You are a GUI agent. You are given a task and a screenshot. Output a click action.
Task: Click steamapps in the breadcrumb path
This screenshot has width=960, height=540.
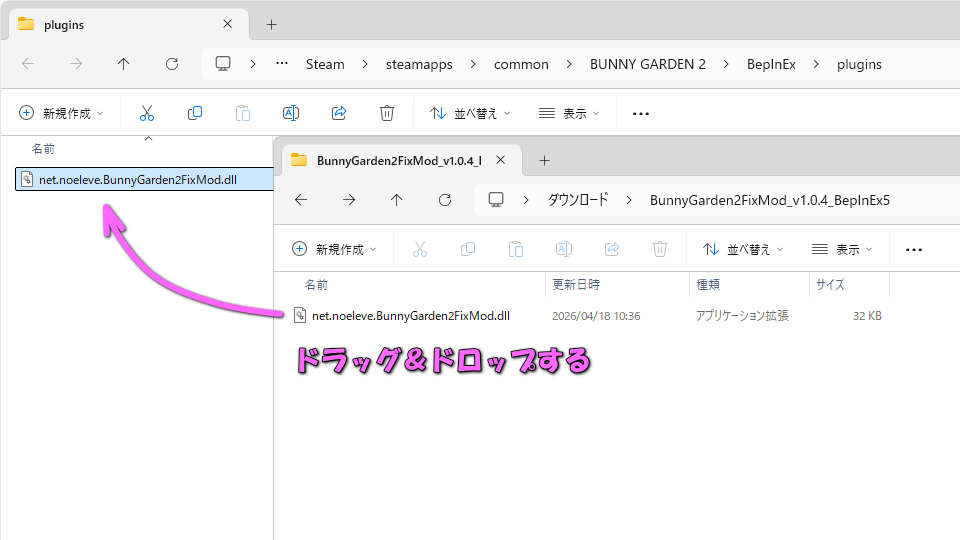[x=419, y=64]
